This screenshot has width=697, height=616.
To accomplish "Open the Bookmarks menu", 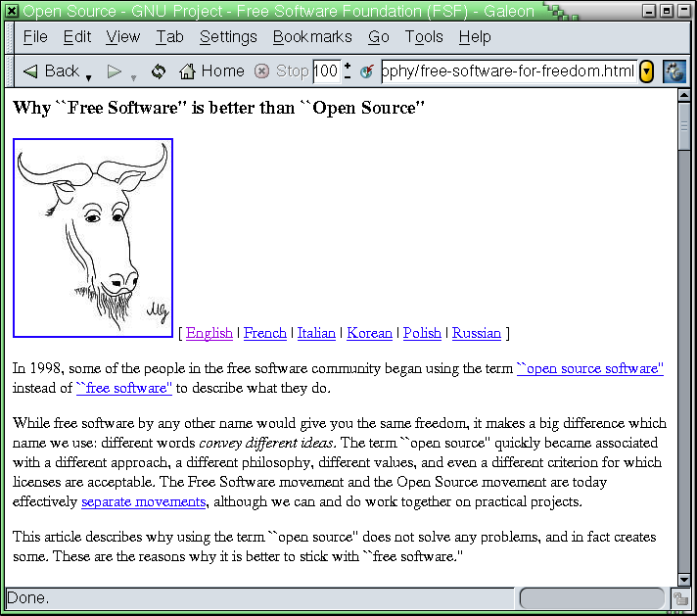I will click(x=311, y=36).
